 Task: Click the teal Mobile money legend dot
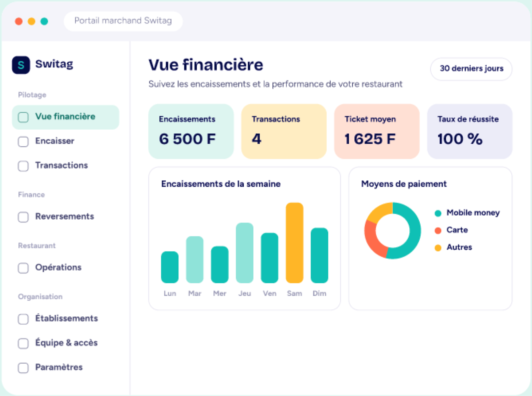tap(438, 213)
